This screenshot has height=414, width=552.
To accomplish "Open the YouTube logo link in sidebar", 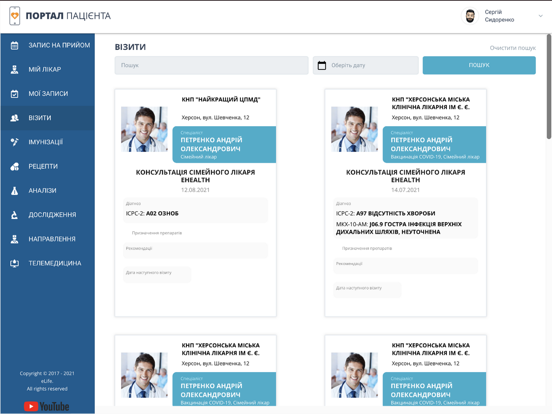I will (46, 406).
